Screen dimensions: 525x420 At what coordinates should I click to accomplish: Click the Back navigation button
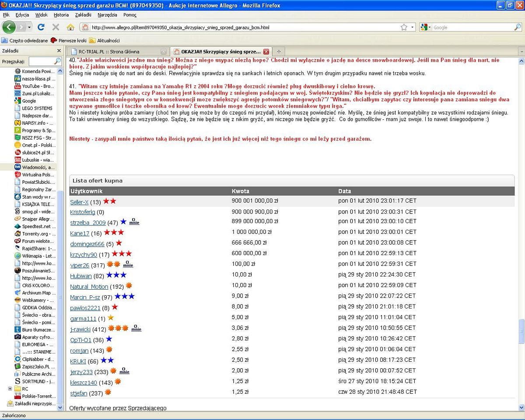(x=9, y=27)
